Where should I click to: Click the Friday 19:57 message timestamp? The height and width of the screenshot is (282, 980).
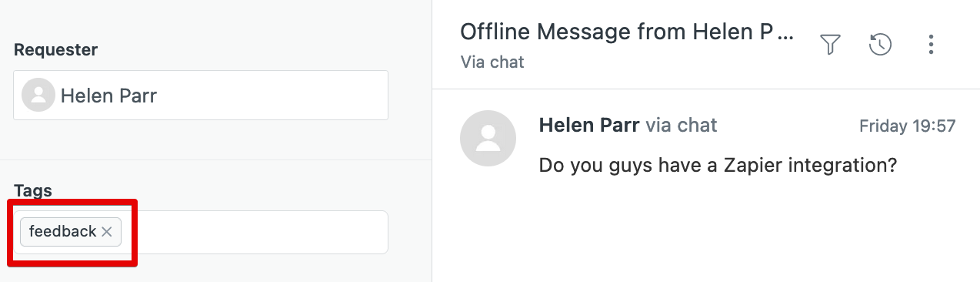click(908, 126)
